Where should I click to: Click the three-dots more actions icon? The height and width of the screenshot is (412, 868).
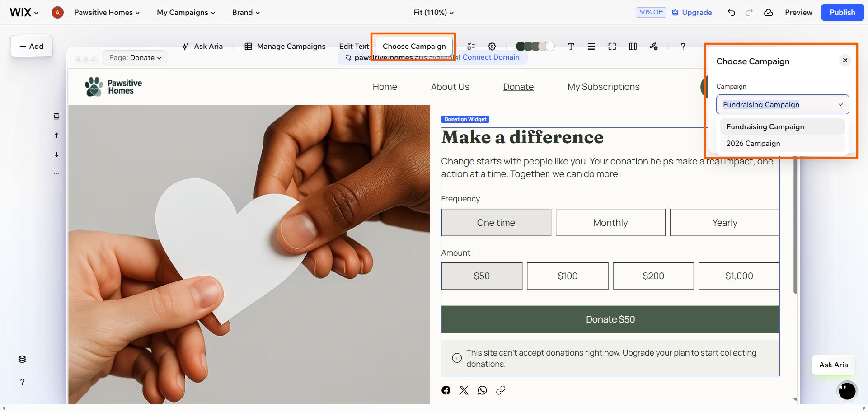pos(56,173)
